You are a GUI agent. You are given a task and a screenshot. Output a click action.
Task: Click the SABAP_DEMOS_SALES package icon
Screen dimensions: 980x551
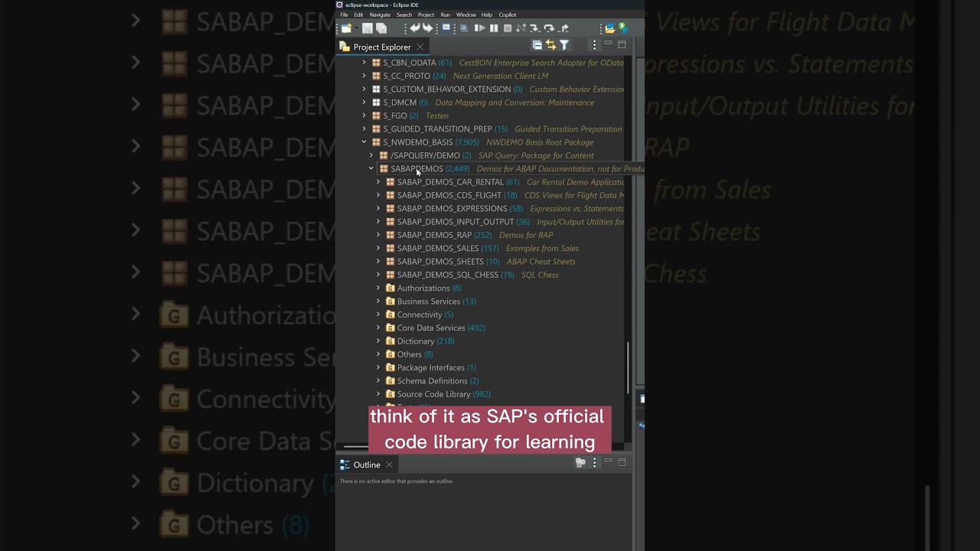pyautogui.click(x=390, y=248)
